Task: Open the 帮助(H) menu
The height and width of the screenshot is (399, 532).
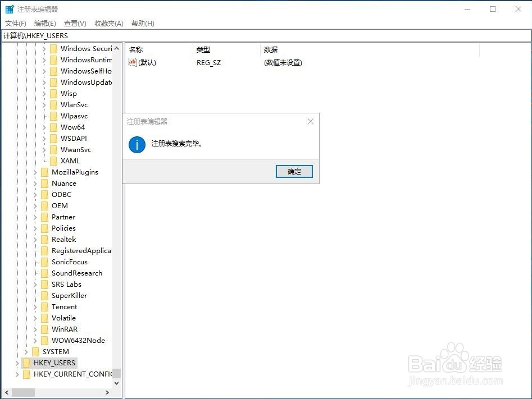Action: coord(143,23)
